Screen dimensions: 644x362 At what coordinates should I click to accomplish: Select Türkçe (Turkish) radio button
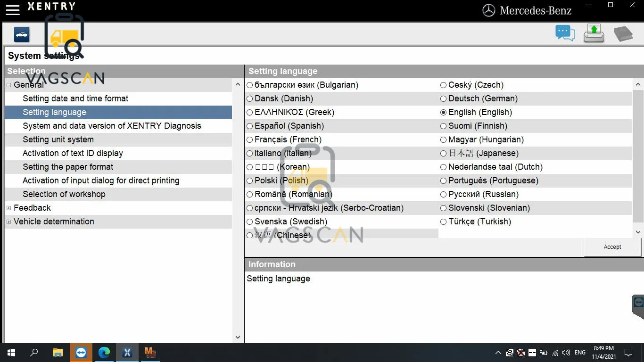pyautogui.click(x=443, y=222)
